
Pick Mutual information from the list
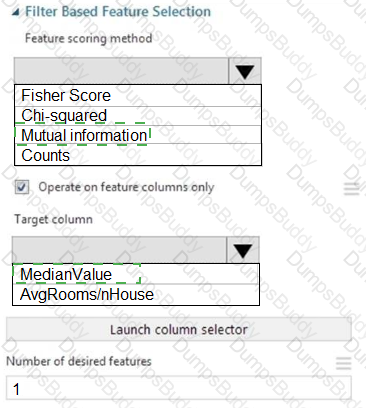138,135
